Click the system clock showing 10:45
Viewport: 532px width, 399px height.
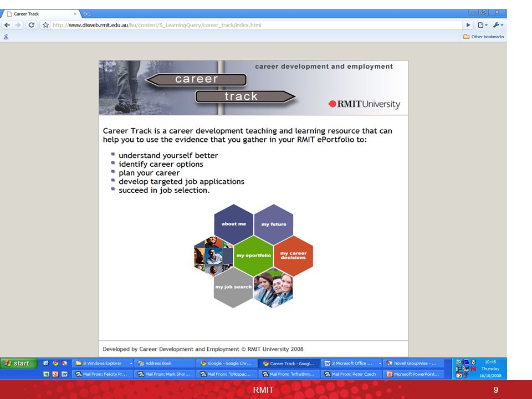pyautogui.click(x=490, y=362)
